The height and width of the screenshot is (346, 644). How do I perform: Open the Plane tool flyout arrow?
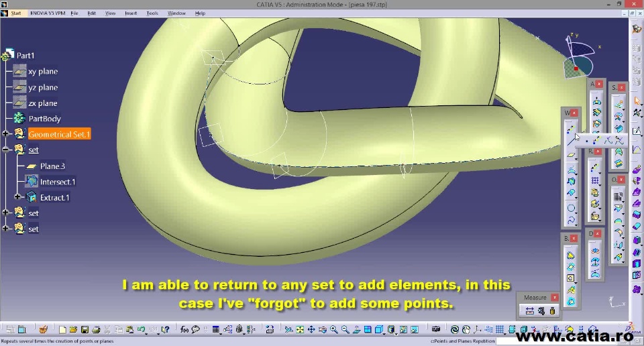[576, 159]
